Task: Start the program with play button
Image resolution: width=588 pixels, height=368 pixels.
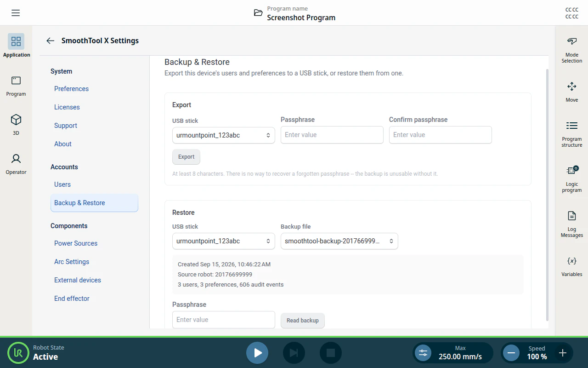Action: coord(257,353)
